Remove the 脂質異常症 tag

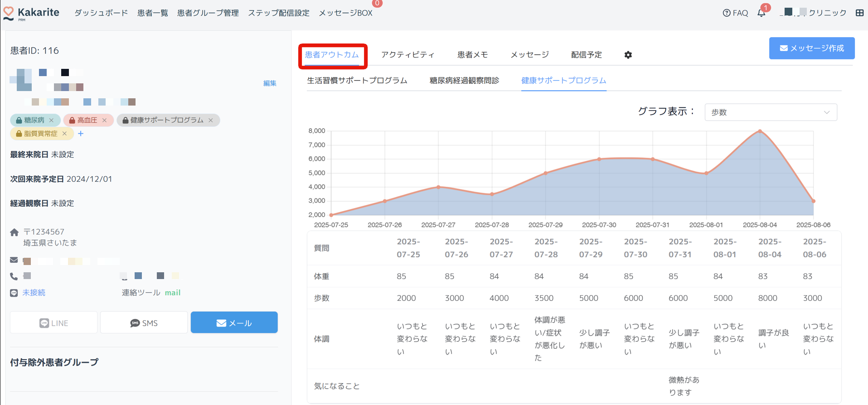(x=65, y=134)
